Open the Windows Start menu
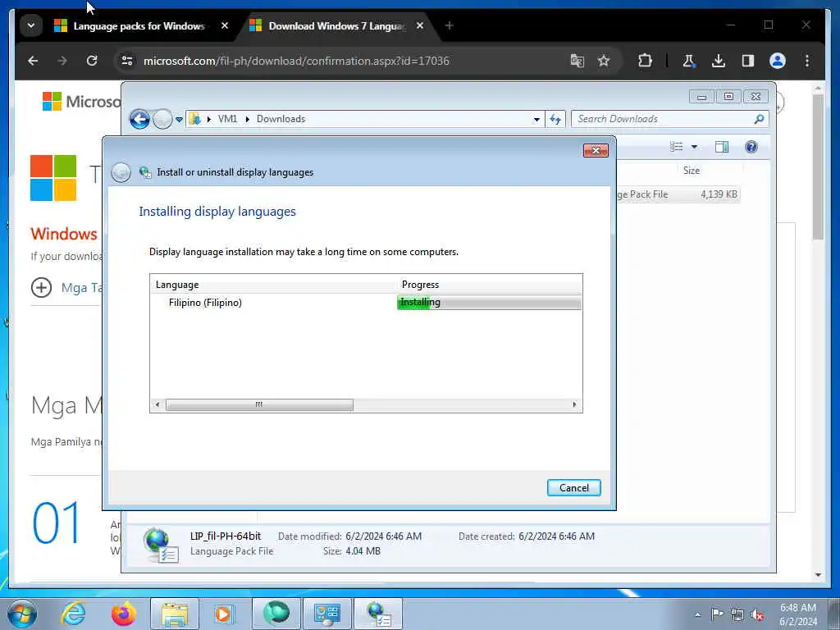The height and width of the screenshot is (630, 840). click(22, 614)
